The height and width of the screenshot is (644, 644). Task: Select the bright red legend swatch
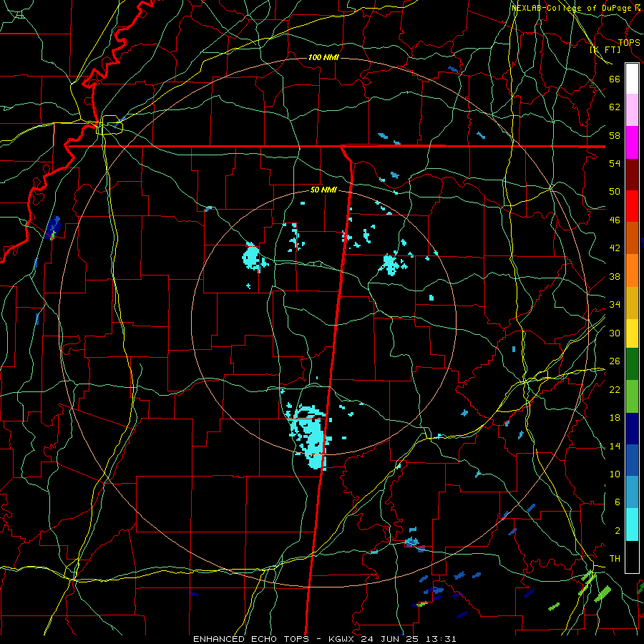pos(632,206)
